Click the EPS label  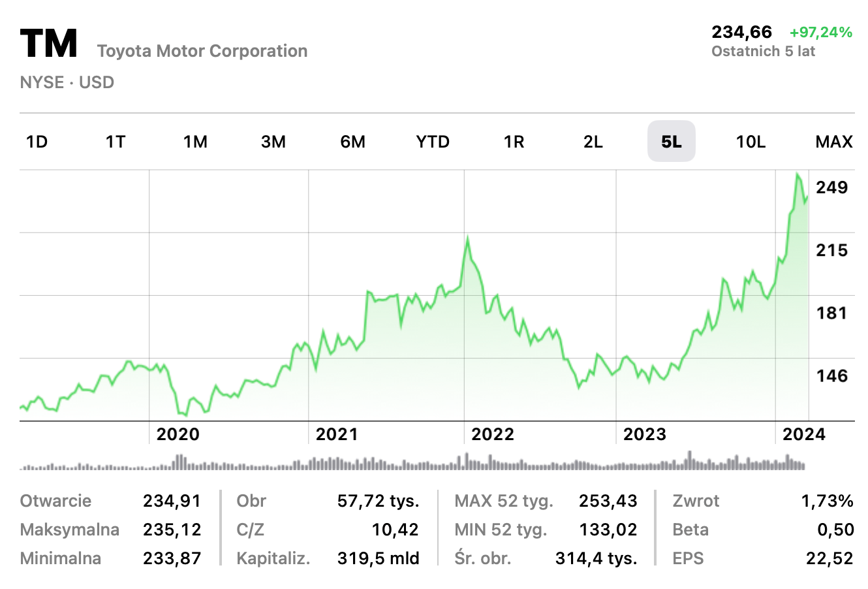[689, 558]
